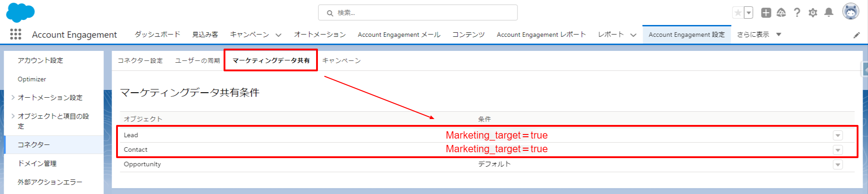The width and height of the screenshot is (868, 194).
Task: Open the Account Engagement レポート tab
Action: 541,35
